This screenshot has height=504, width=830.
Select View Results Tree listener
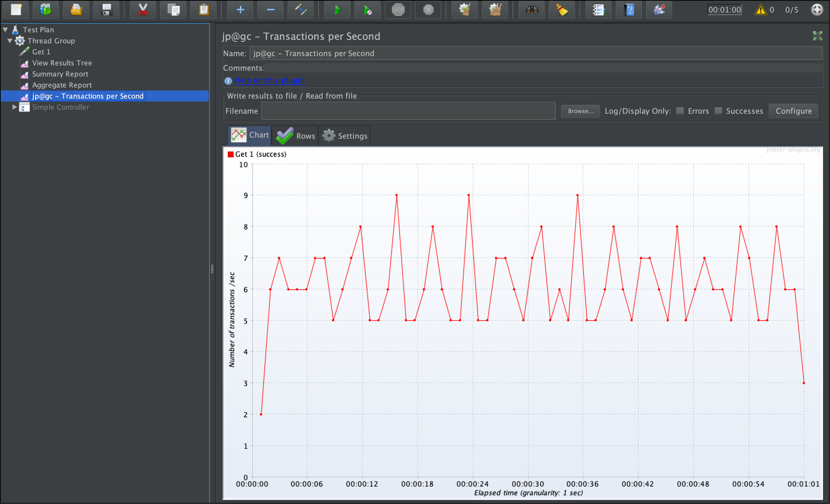click(62, 63)
